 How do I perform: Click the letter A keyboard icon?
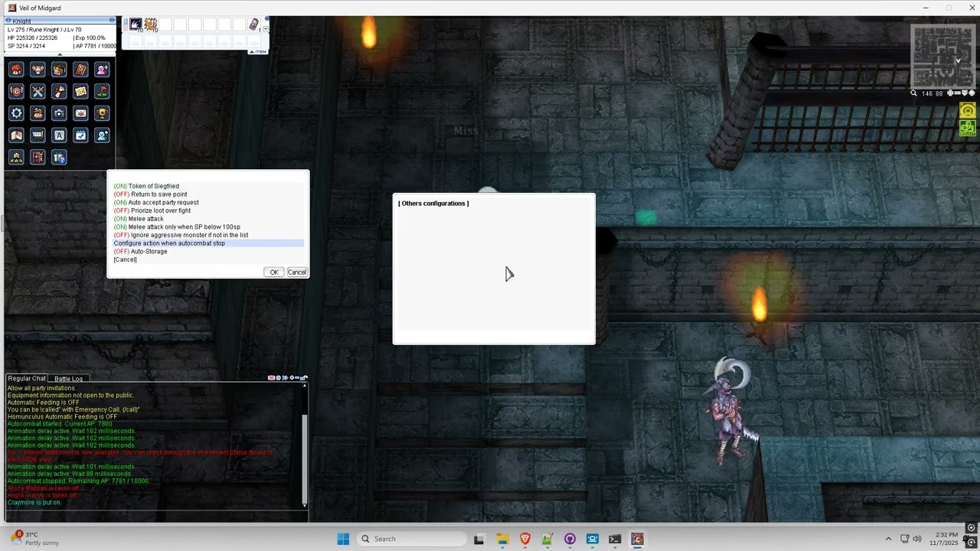pyautogui.click(x=59, y=135)
